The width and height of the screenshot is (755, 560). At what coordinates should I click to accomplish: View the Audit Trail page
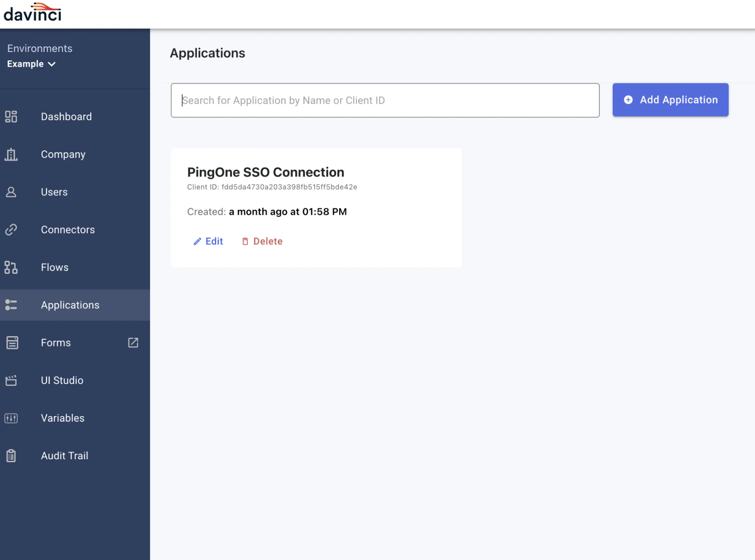[75, 456]
